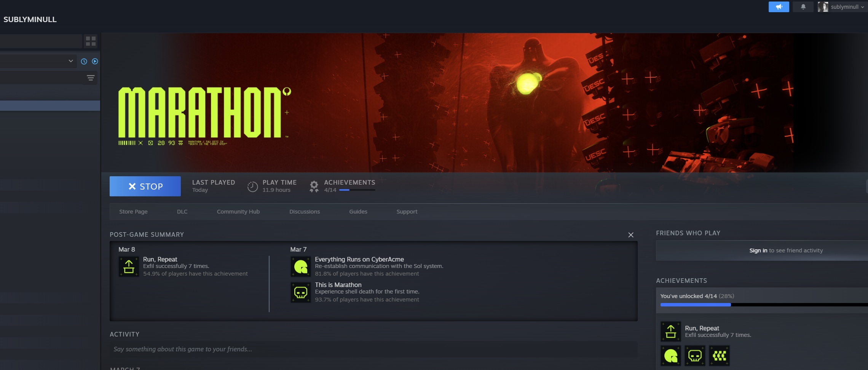This screenshot has height=370, width=868.
Task: Click the skull achievement icon in sidebar
Action: point(695,356)
